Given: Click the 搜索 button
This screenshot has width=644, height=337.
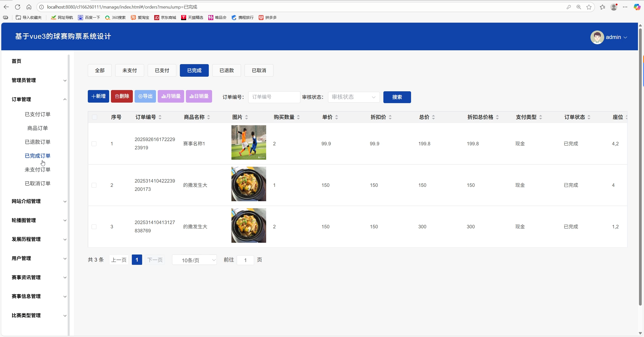Looking at the screenshot, I should pyautogui.click(x=397, y=97).
